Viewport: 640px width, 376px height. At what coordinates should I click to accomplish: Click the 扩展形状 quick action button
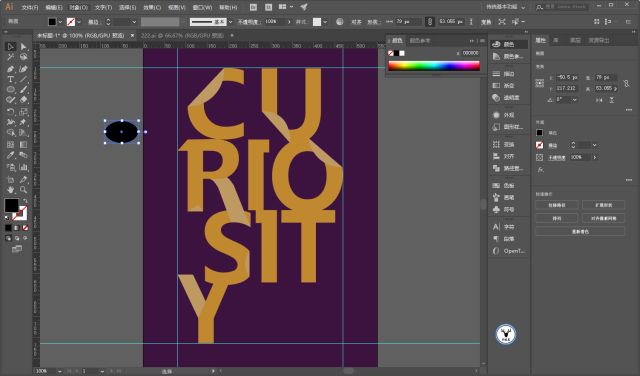pyautogui.click(x=604, y=205)
